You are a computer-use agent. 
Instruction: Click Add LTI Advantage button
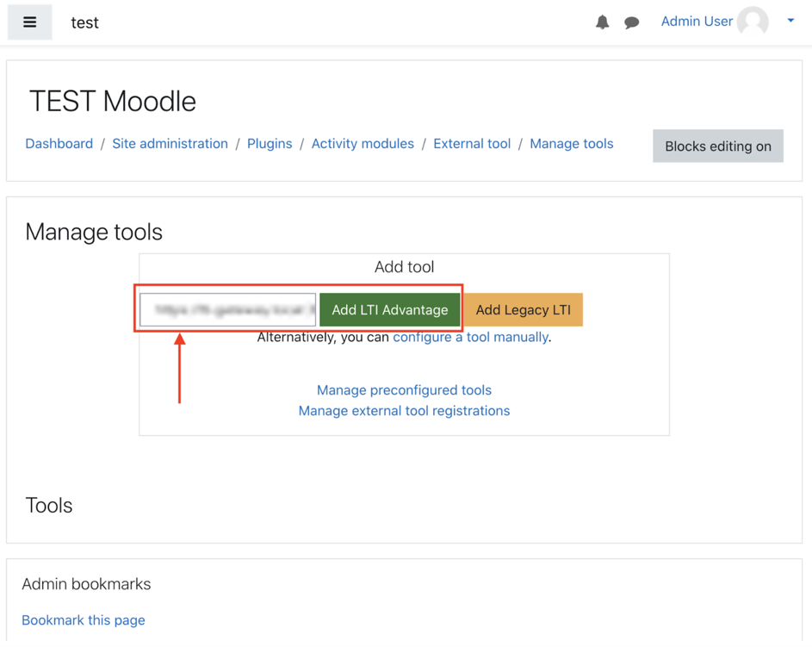coord(389,310)
